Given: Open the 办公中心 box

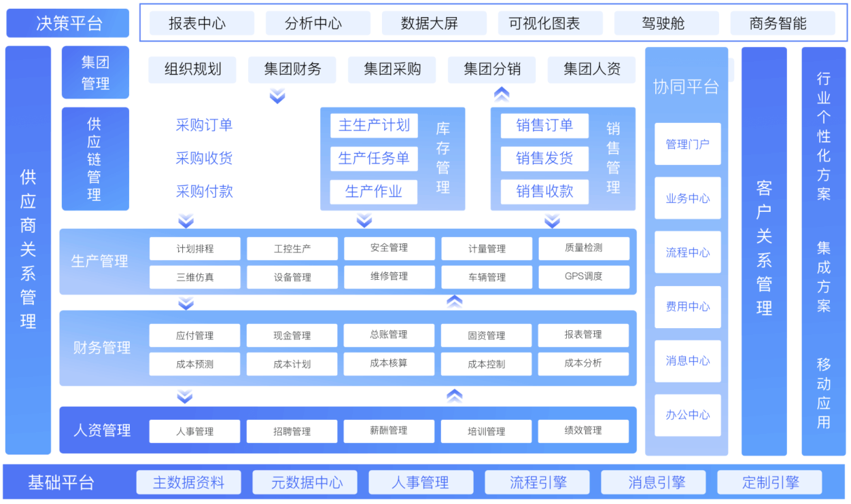Looking at the screenshot, I should [688, 415].
